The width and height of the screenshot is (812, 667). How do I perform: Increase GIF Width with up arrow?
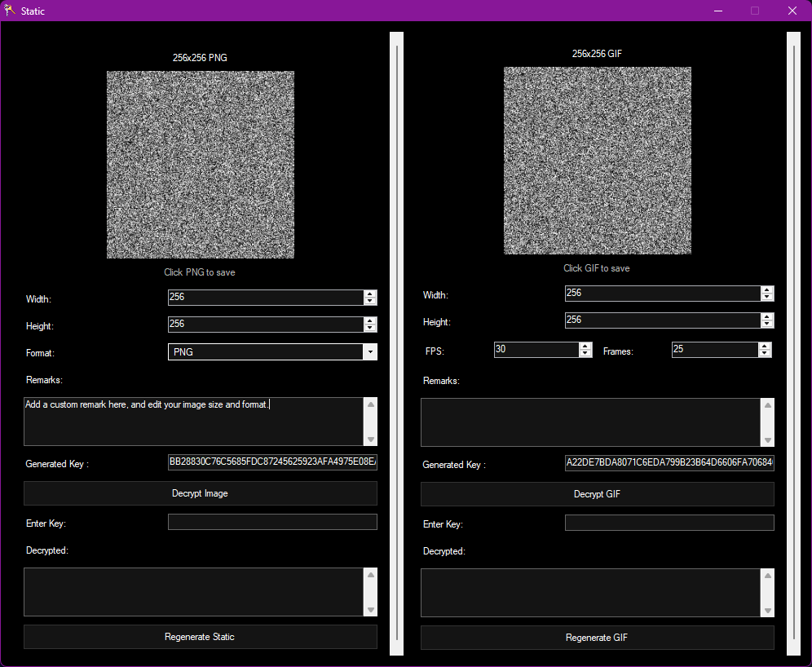(767, 289)
